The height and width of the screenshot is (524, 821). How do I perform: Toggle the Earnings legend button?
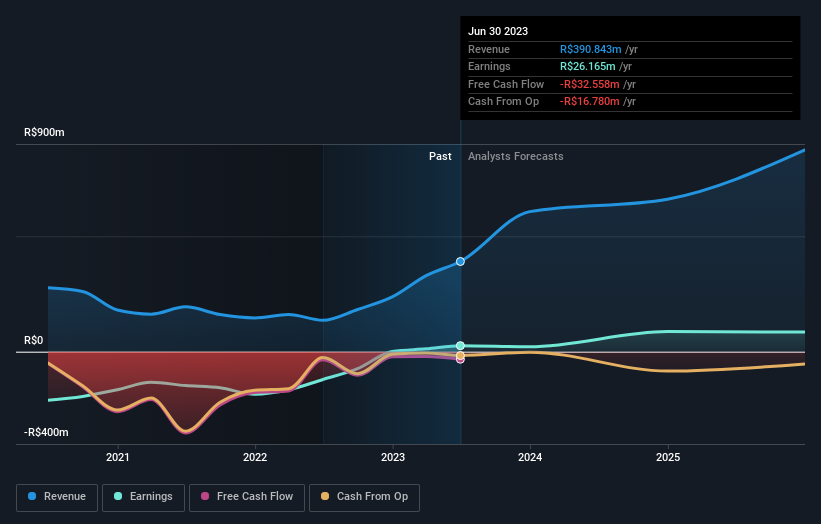coord(143,497)
